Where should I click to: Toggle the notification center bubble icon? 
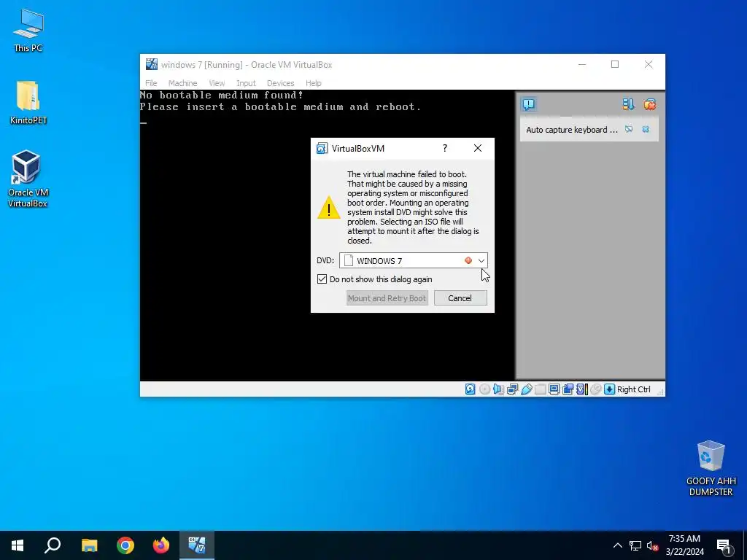pyautogui.click(x=529, y=104)
